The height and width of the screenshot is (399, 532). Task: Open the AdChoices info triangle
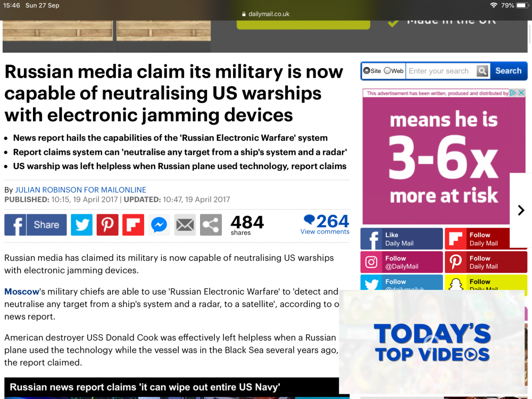pos(513,93)
